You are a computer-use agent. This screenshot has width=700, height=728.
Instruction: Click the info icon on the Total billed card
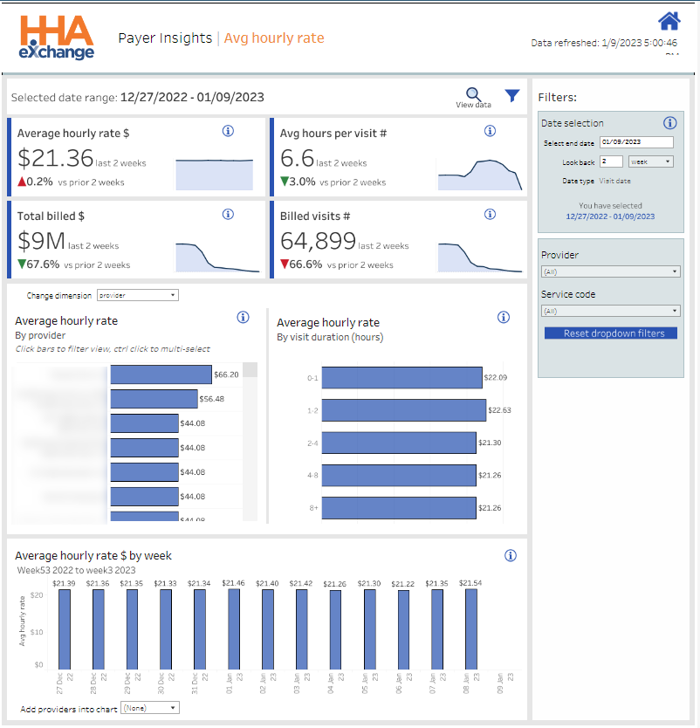(x=228, y=214)
